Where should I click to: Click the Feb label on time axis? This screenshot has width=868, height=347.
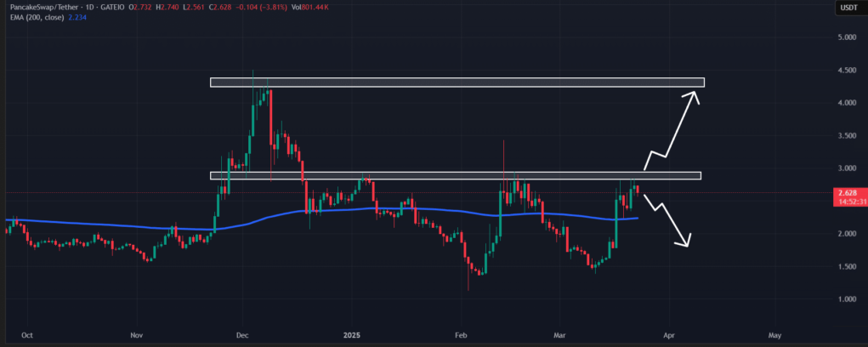[460, 335]
